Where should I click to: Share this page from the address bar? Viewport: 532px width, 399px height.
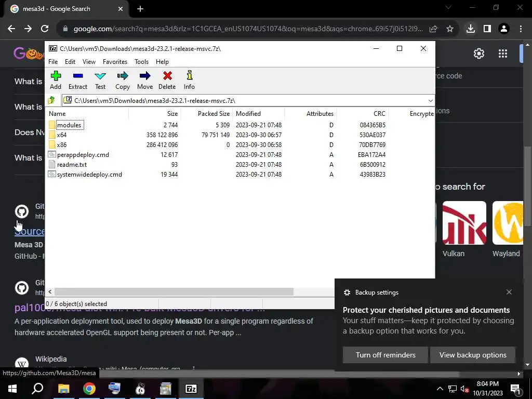tap(433, 29)
